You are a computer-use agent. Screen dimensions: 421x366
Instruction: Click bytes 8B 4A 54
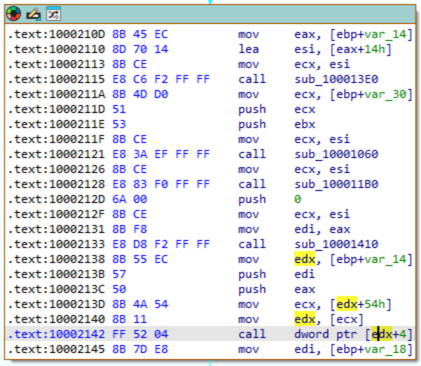pyautogui.click(x=140, y=304)
